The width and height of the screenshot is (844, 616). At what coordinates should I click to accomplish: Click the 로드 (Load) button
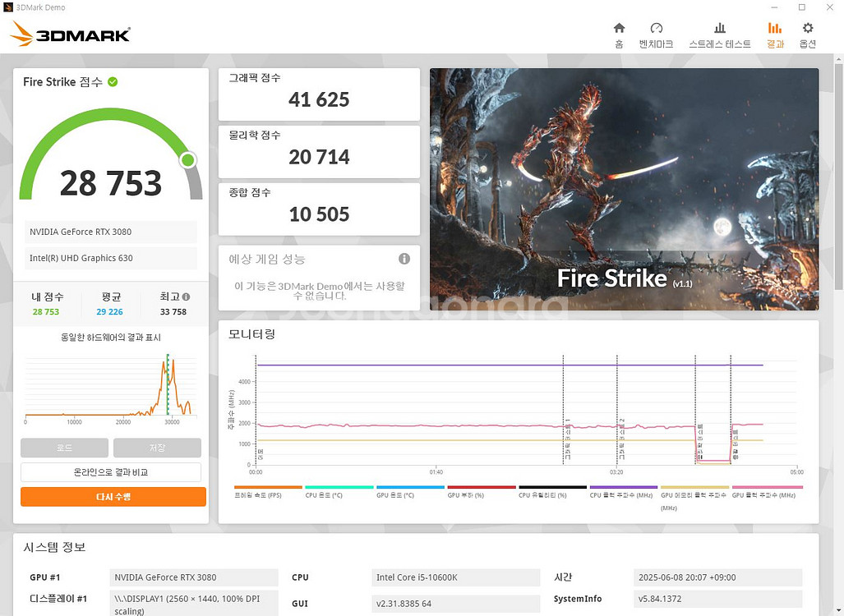coord(65,448)
